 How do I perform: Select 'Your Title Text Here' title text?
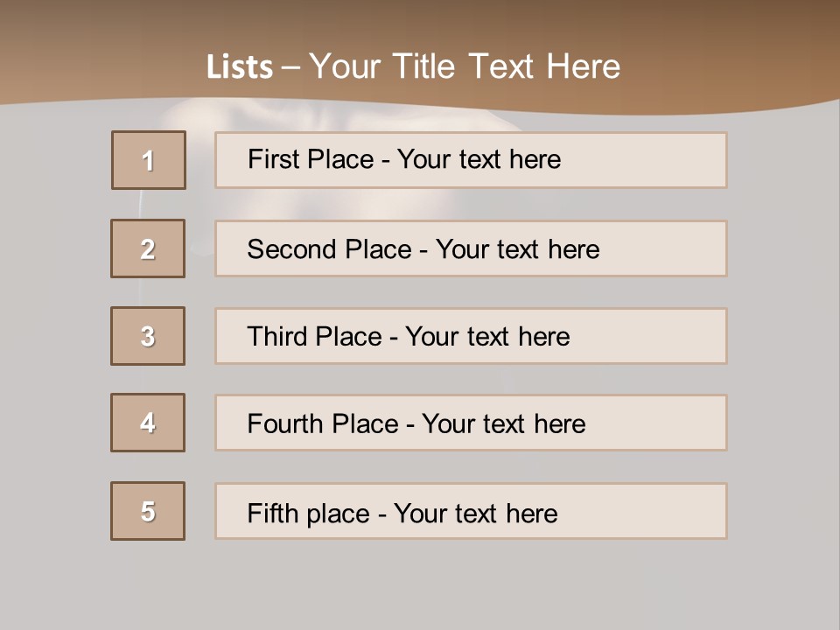[x=465, y=66]
